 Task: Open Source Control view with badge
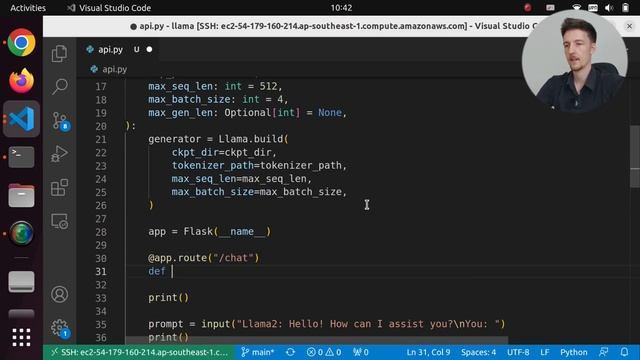pyautogui.click(x=60, y=121)
